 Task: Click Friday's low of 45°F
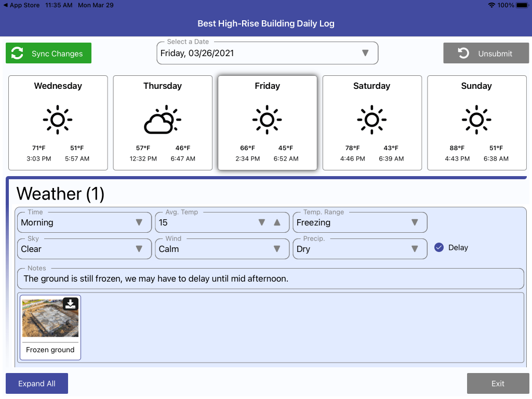pyautogui.click(x=286, y=148)
